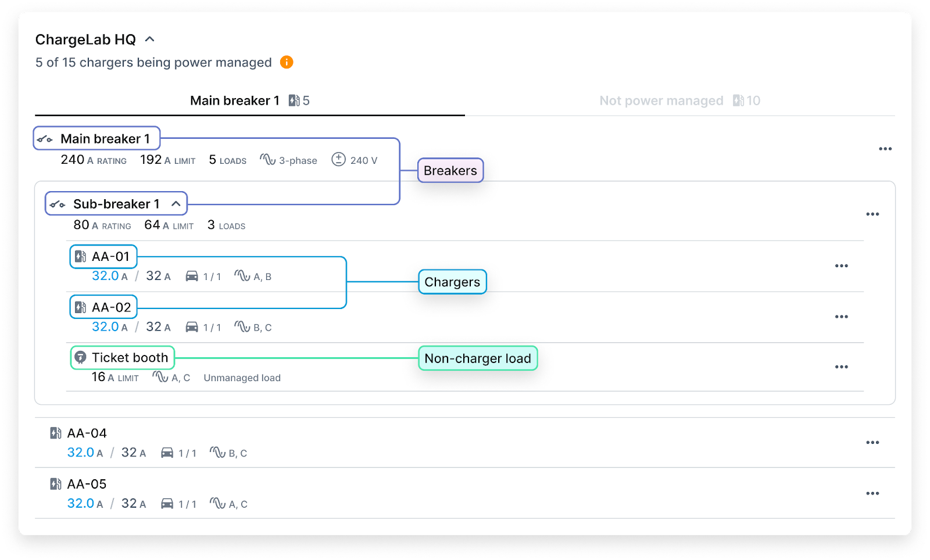Collapse Sub-breaker 1 using its chevron

(x=176, y=204)
